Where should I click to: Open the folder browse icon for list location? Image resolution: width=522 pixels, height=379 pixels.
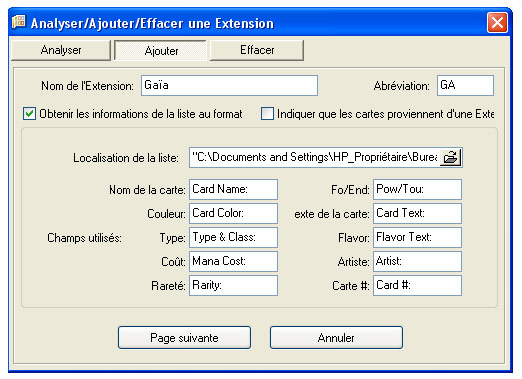(x=450, y=157)
